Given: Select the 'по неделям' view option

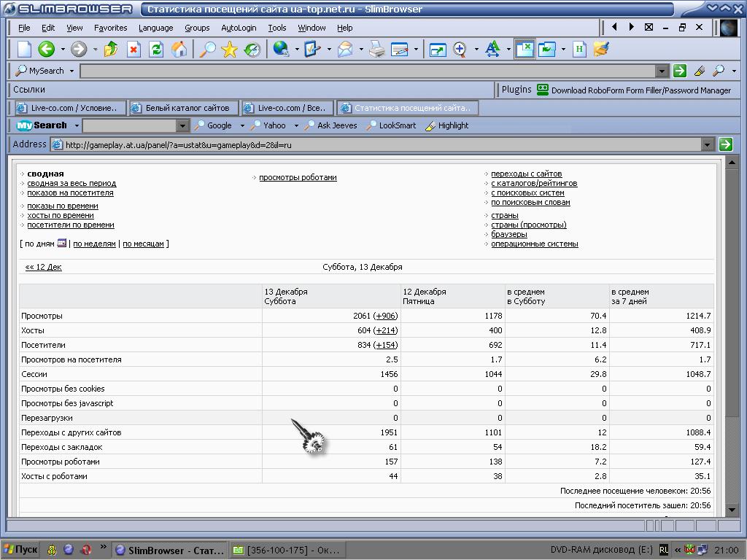Looking at the screenshot, I should click(x=94, y=244).
